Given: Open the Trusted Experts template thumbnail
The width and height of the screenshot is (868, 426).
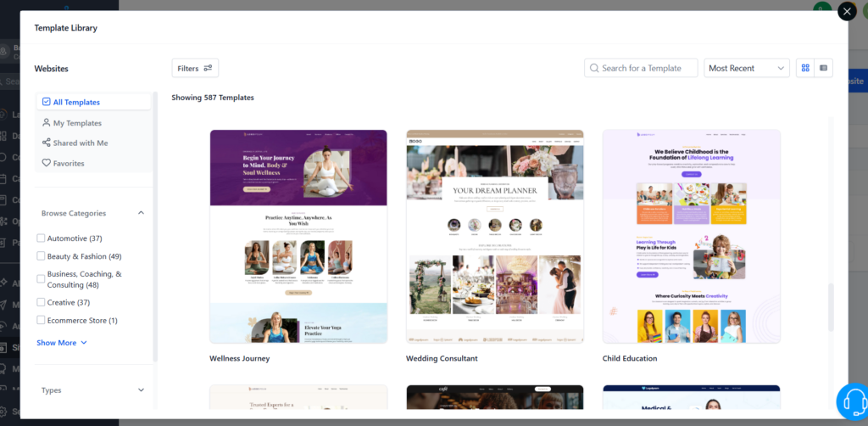Looking at the screenshot, I should pyautogui.click(x=298, y=397).
